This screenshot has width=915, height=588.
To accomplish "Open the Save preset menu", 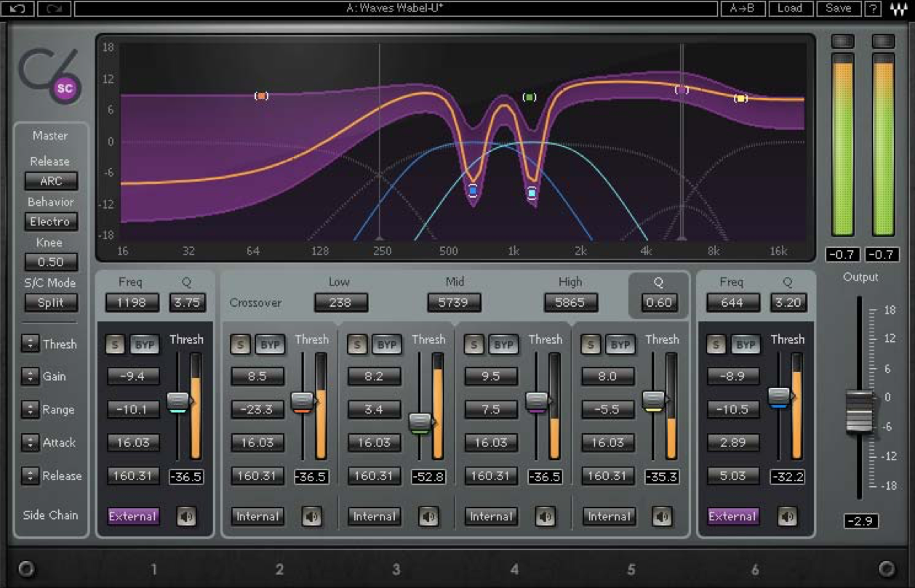I will [x=838, y=9].
